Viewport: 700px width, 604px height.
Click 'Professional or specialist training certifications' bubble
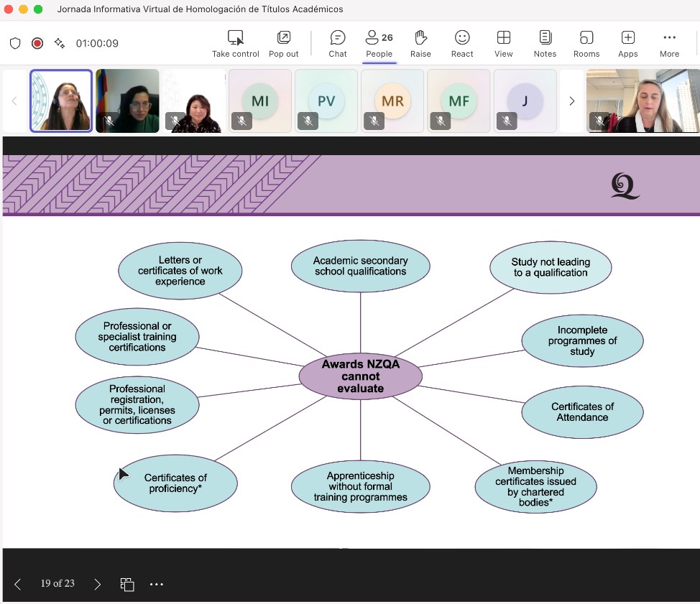point(137,337)
